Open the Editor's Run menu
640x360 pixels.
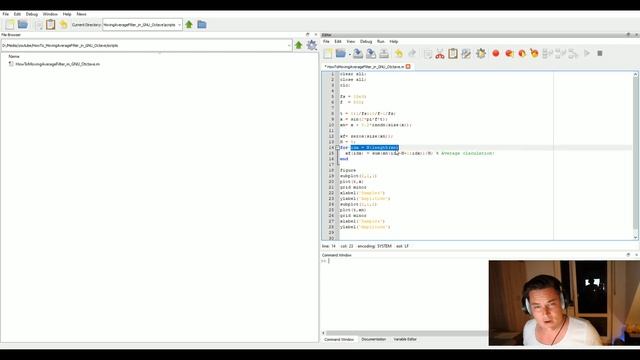381,42
